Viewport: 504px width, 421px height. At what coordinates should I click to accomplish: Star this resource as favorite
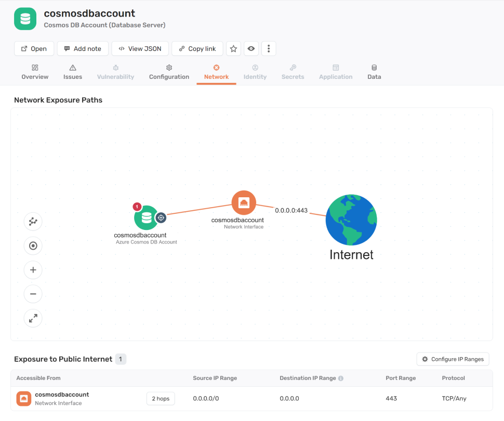(233, 48)
